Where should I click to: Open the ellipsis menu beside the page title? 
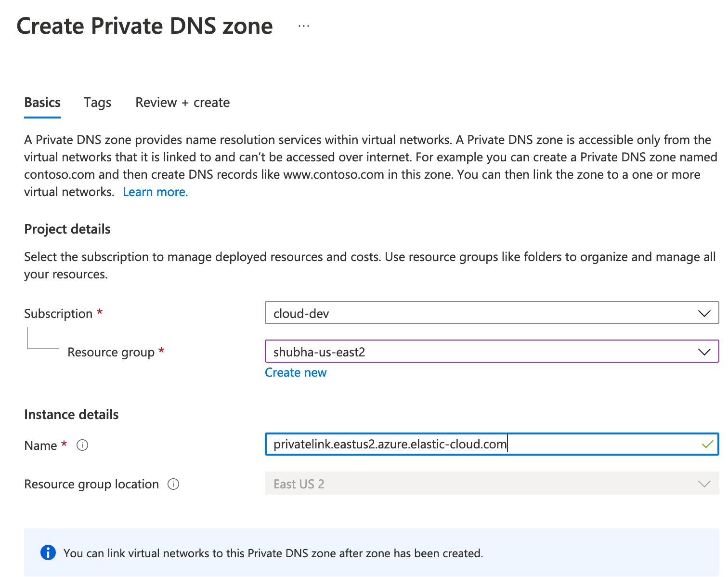coord(303,26)
